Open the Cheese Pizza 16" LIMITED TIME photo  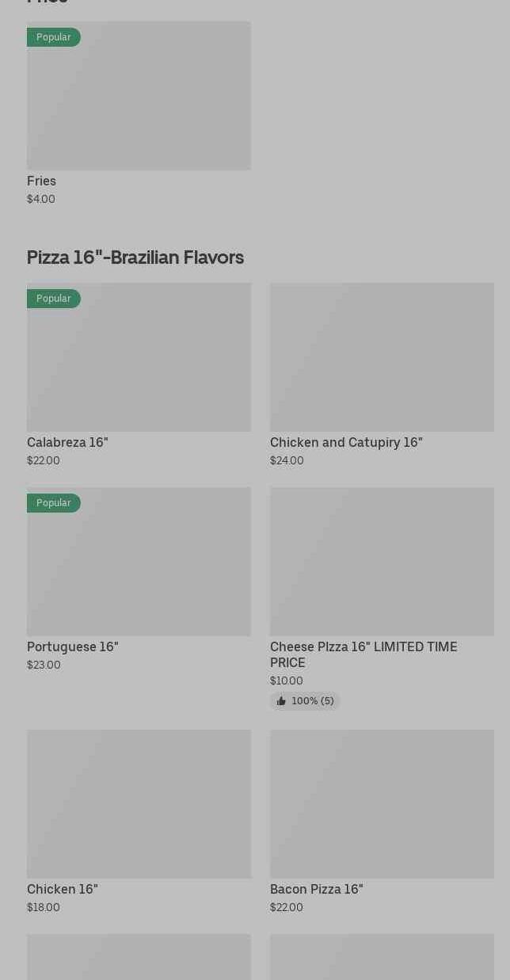point(382,562)
